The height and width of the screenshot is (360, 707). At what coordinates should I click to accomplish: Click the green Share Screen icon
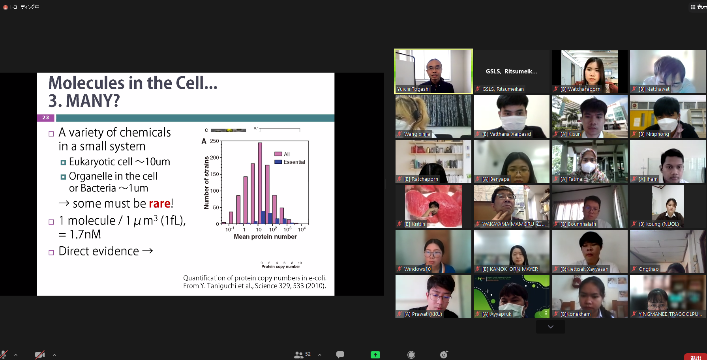pos(375,355)
